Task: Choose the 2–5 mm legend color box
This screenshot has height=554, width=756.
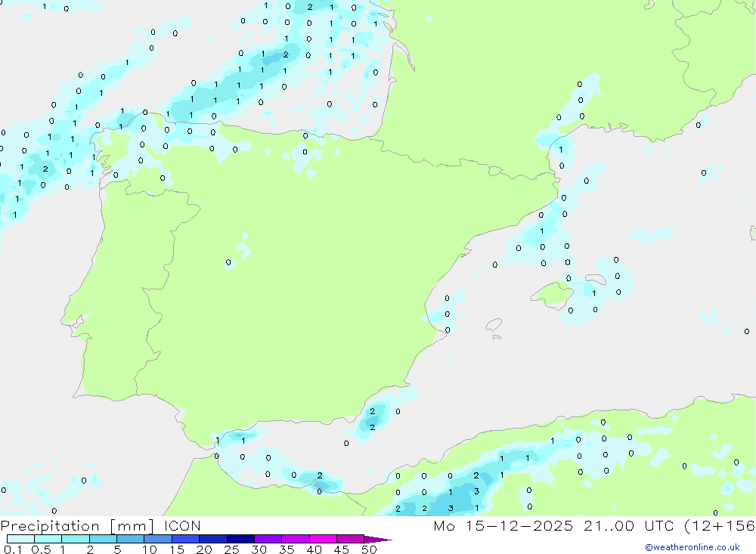Action: point(103,539)
